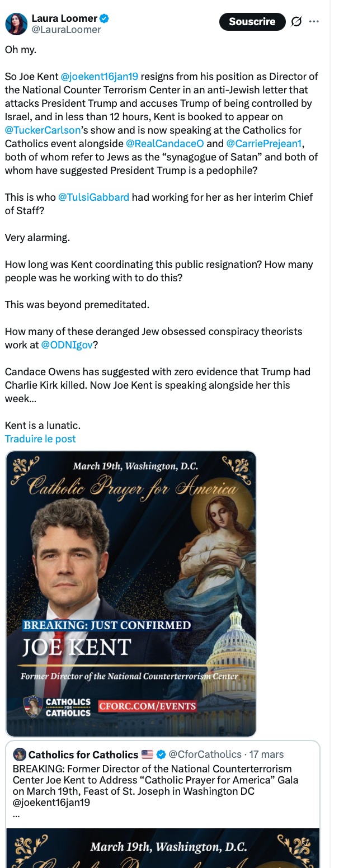The width and height of the screenshot is (339, 868).
Task: Click the blue verified badge beside Laura Loomer
Action: pyautogui.click(x=104, y=18)
